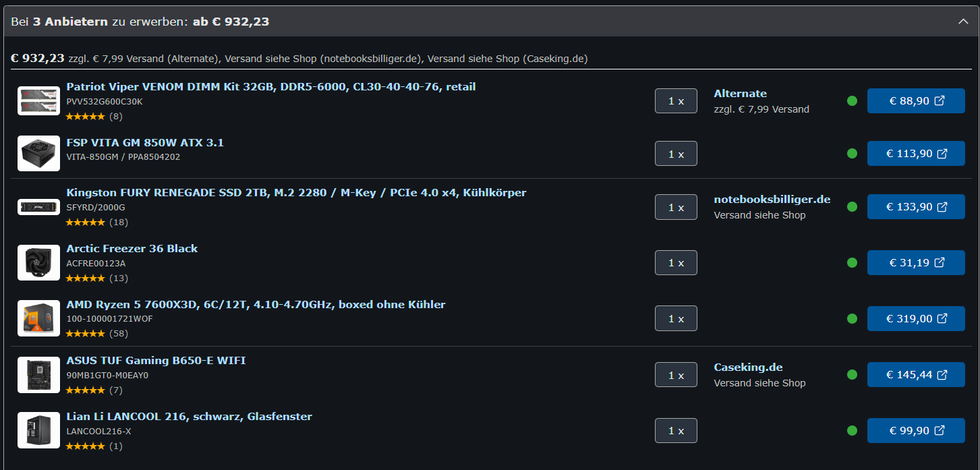This screenshot has height=470, width=980.
Task: Collapse the '3 Anbietern' offer panel chevron
Action: click(x=963, y=22)
